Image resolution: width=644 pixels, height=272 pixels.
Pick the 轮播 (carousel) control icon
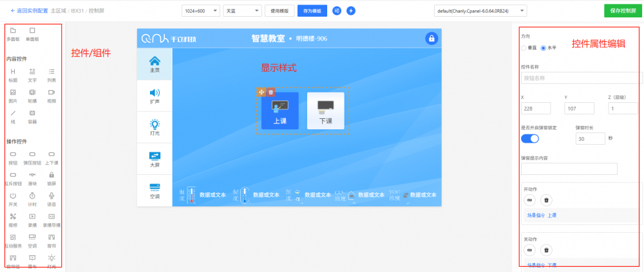(x=32, y=95)
